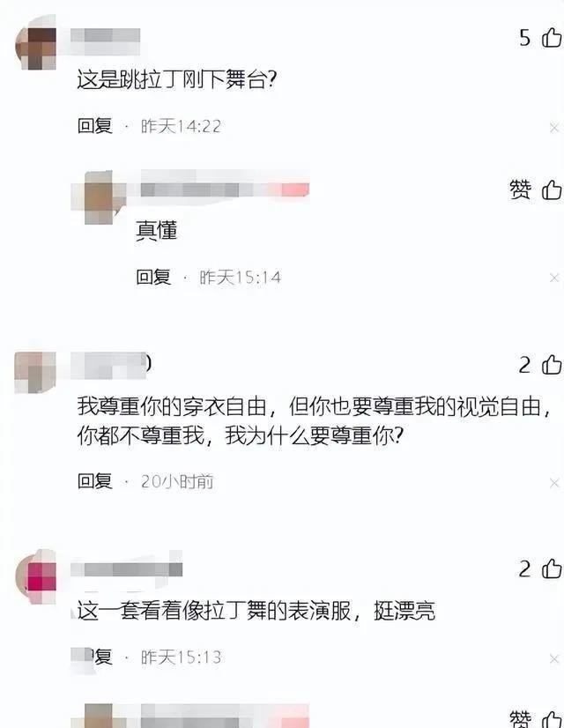Open username of the first commenter

pyautogui.click(x=106, y=36)
